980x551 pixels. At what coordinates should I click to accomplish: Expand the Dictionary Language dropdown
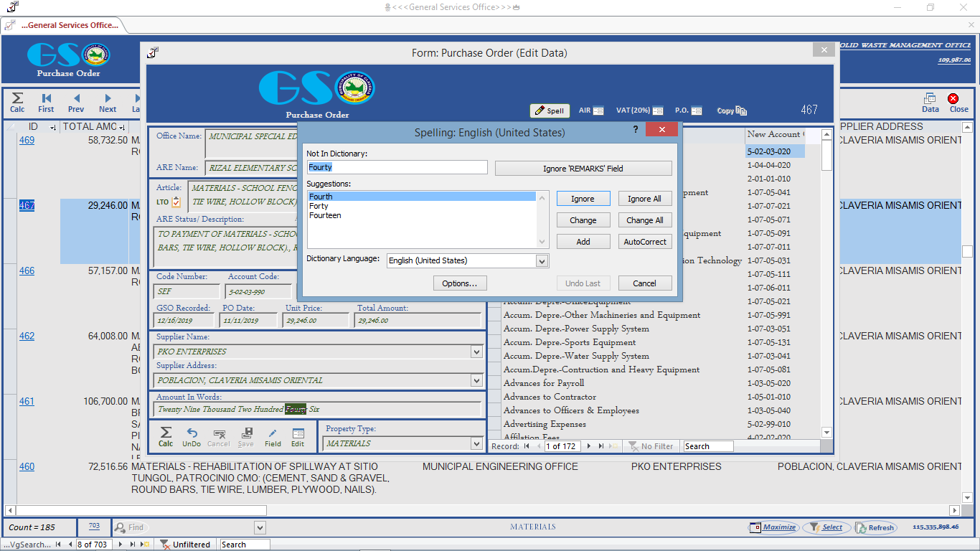(x=542, y=261)
